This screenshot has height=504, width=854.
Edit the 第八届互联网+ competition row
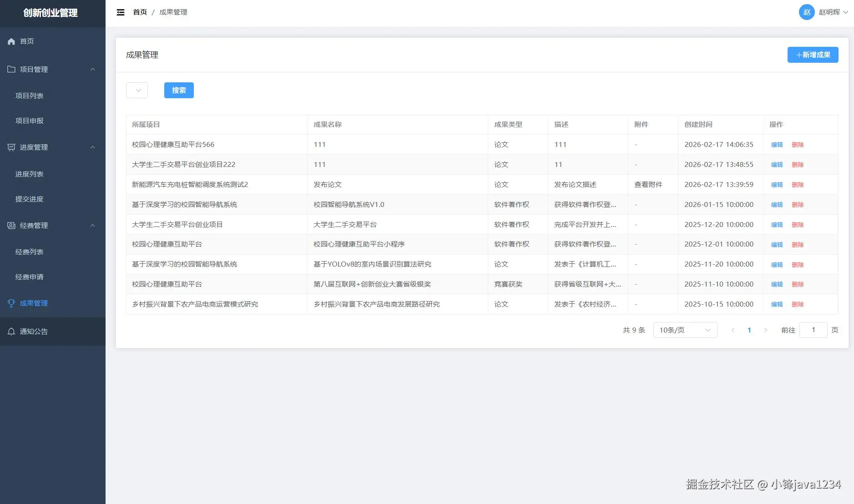coord(777,284)
